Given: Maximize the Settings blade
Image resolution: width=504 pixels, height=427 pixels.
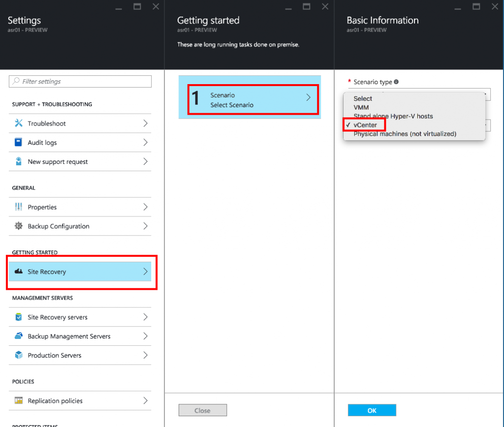Looking at the screenshot, I should pos(137,6).
